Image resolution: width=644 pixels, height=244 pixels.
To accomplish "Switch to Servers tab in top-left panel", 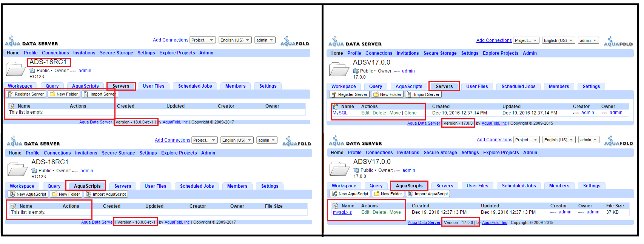I will tap(121, 86).
